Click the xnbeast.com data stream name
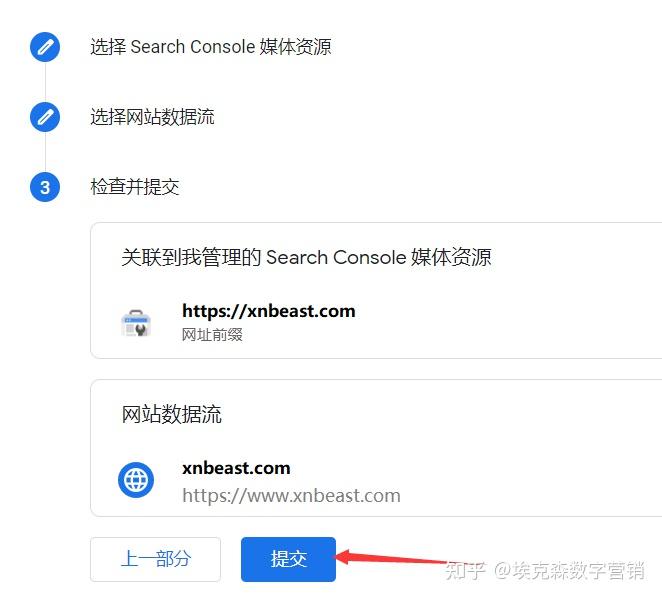This screenshot has width=662, height=599. pos(236,468)
